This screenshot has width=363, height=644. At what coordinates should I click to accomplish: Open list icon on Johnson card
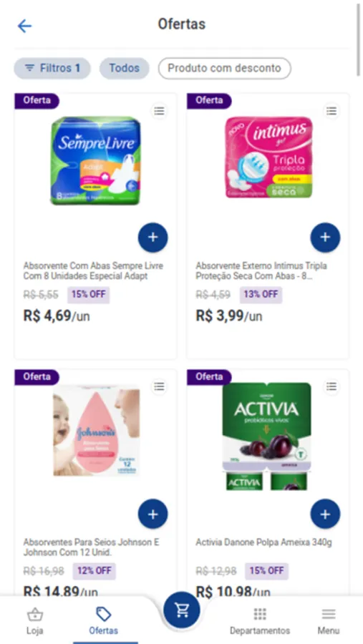159,386
